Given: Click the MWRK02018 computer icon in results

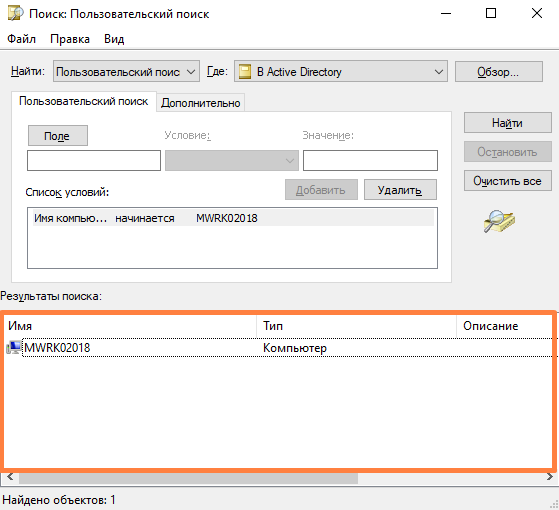Looking at the screenshot, I should pos(14,347).
